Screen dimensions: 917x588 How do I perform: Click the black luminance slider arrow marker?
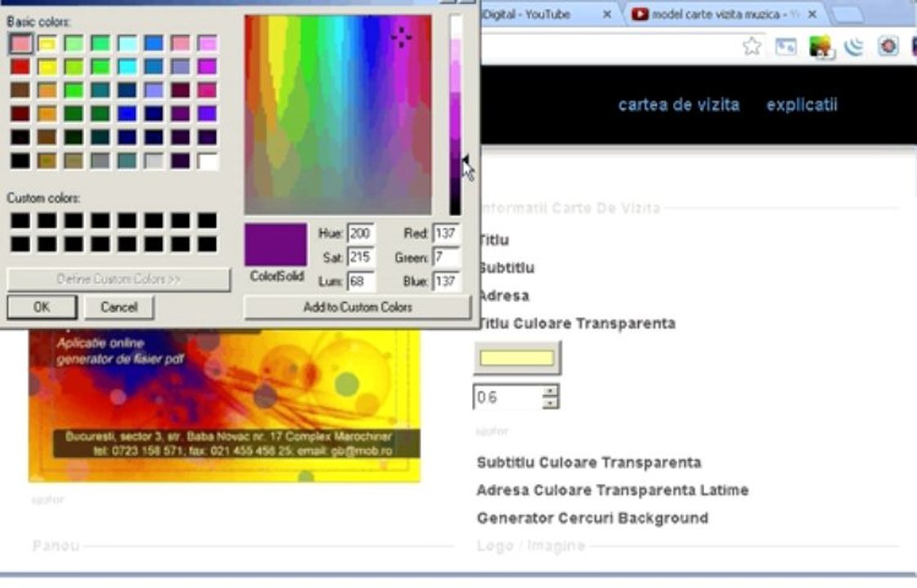coord(465,160)
